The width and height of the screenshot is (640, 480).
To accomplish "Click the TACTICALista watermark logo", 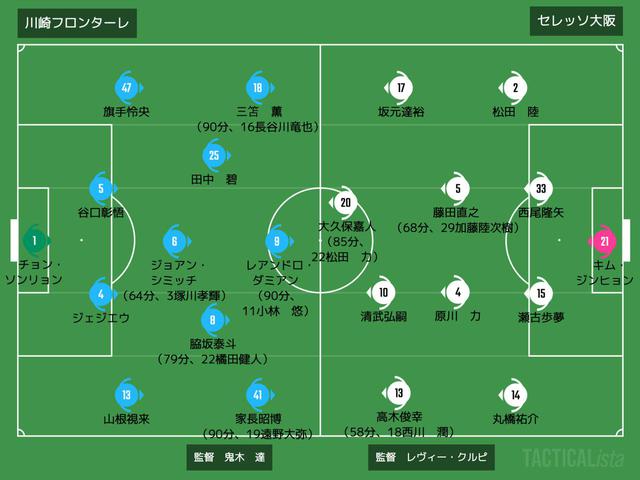I will tap(573, 458).
